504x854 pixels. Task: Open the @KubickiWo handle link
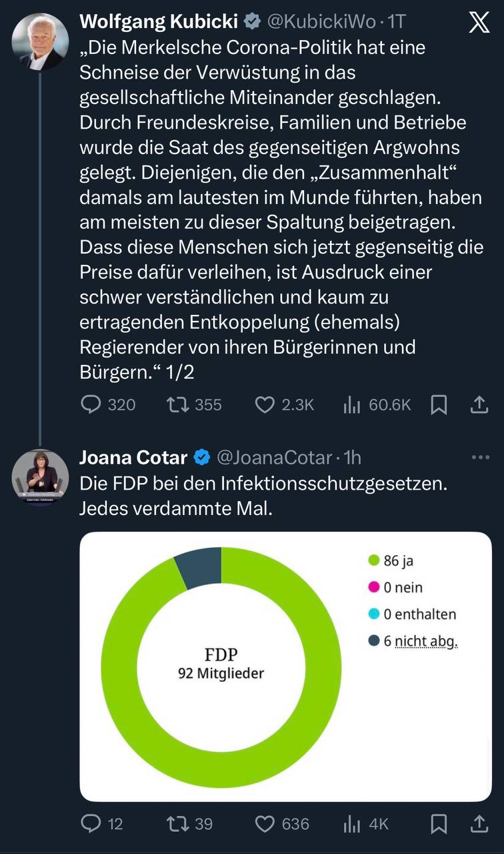click(x=321, y=22)
